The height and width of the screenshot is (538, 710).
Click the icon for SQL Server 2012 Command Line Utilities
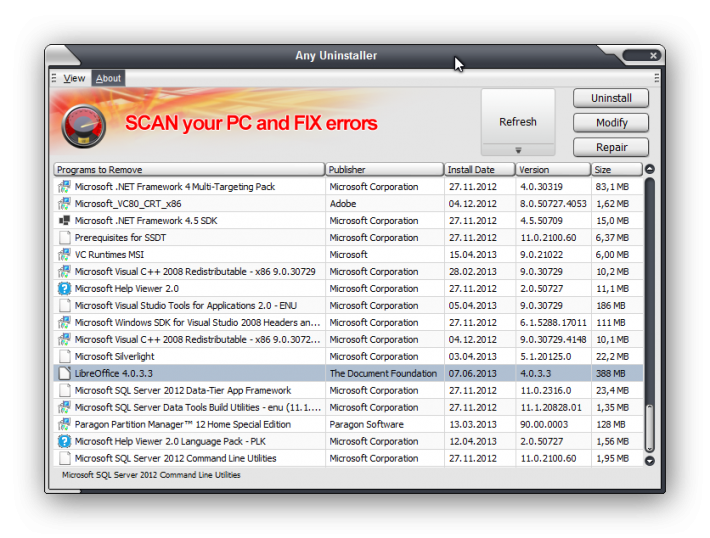65,458
